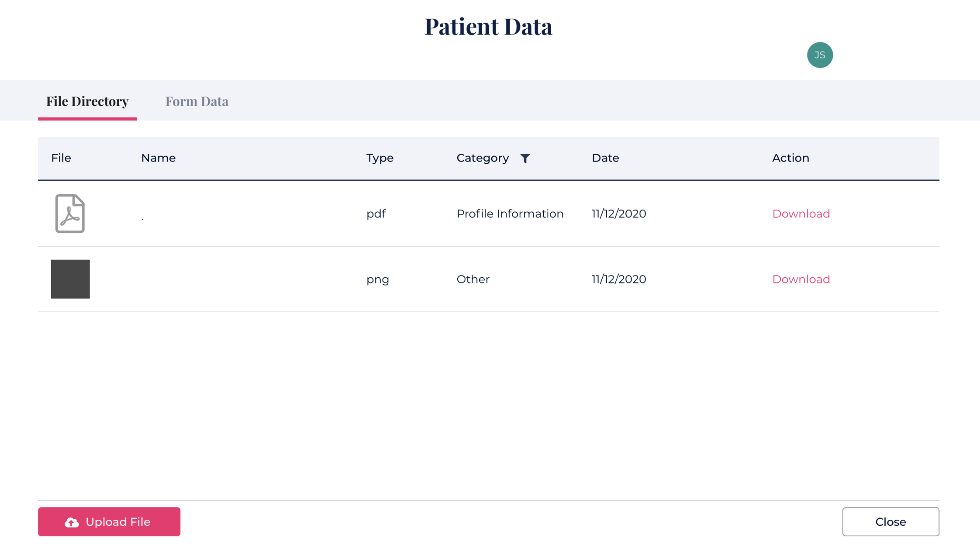The image size is (980, 559).
Task: Open the dark PNG image thumbnail
Action: [70, 279]
